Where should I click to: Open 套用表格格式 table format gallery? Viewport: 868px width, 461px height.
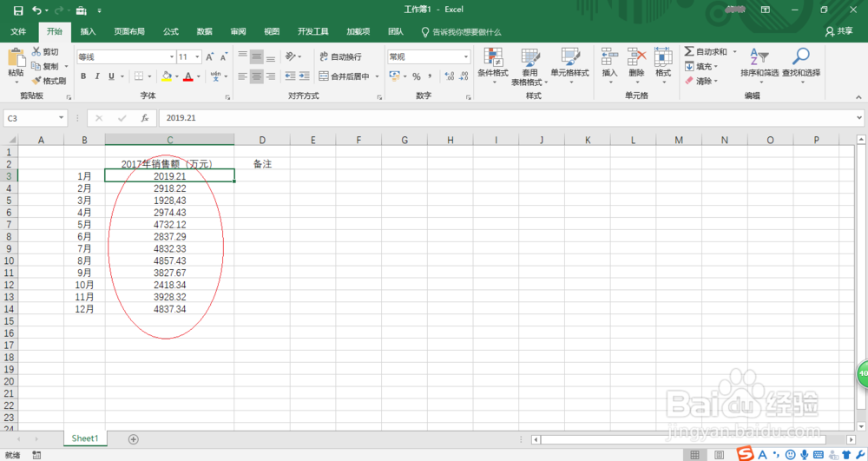(x=529, y=66)
